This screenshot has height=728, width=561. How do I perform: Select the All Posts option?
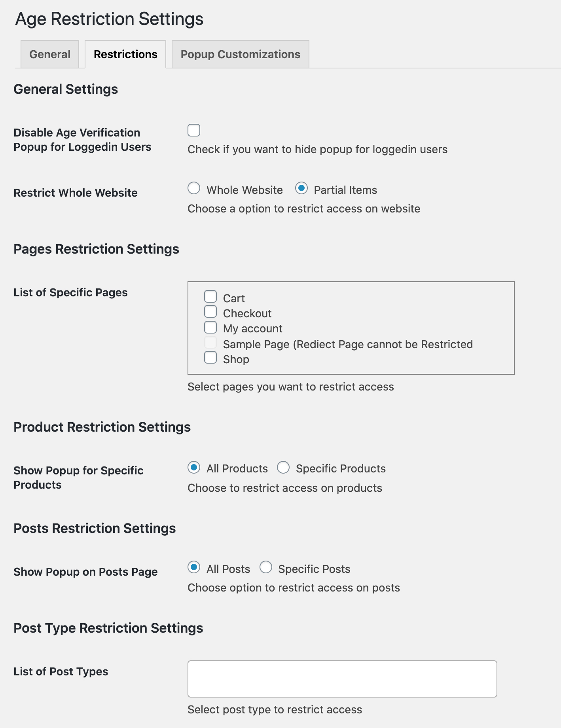click(x=194, y=568)
